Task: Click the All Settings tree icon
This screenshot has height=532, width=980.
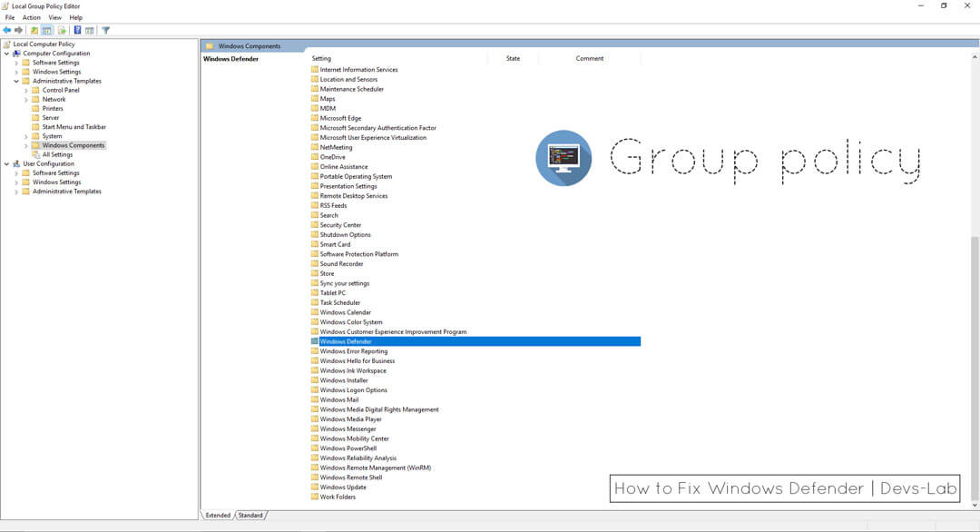Action: 35,154
